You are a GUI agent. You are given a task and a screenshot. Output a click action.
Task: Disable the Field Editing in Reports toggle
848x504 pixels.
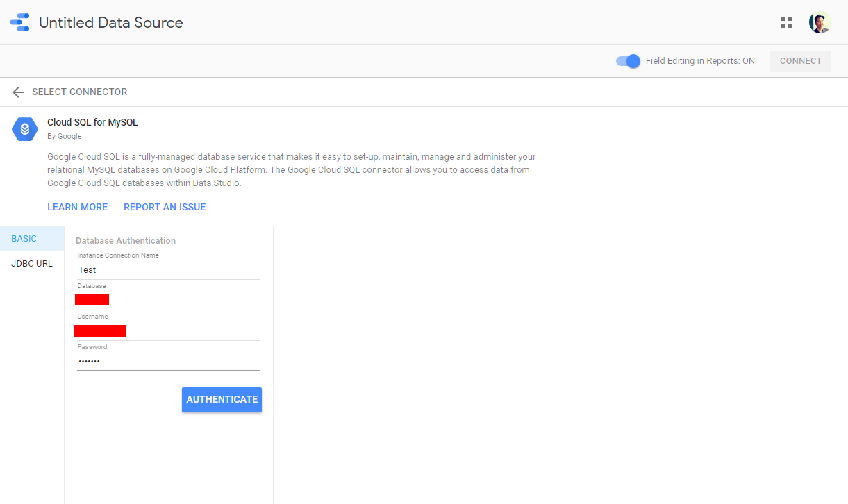click(628, 61)
